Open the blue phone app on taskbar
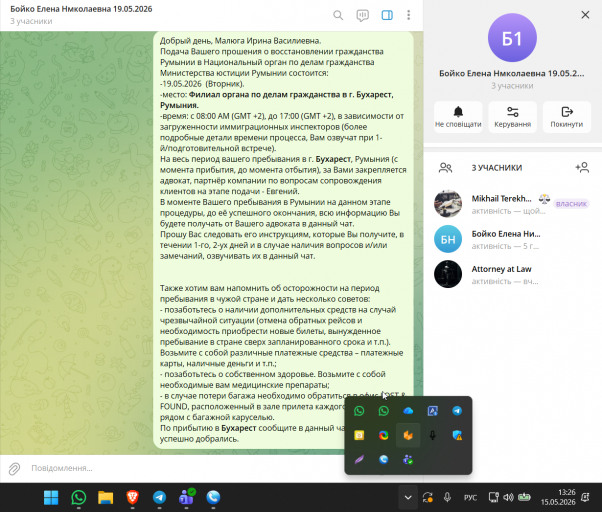 (x=213, y=498)
